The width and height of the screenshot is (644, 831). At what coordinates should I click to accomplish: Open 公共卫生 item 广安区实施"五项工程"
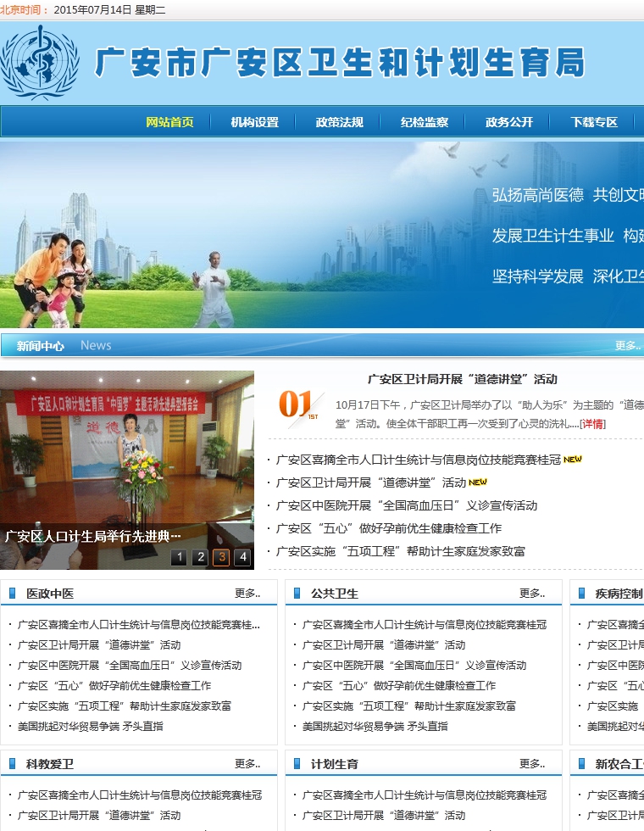click(408, 706)
